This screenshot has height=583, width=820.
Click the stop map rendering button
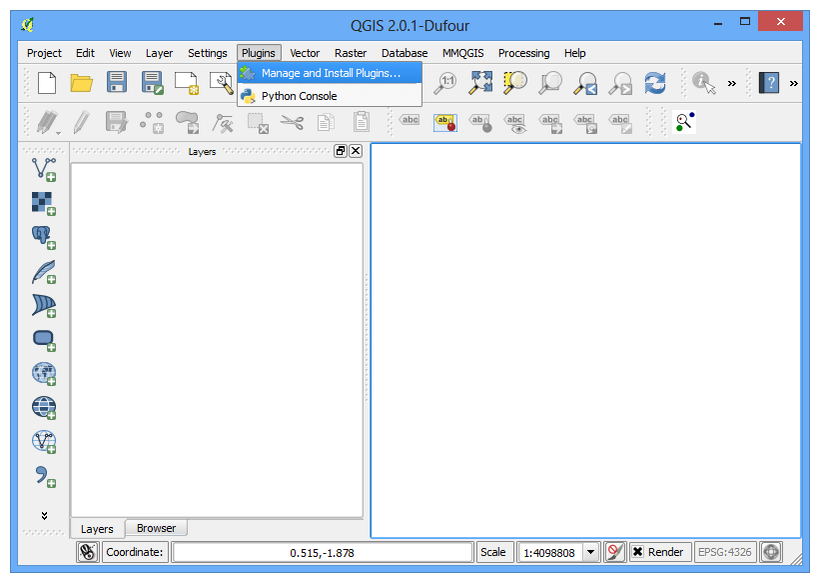615,552
